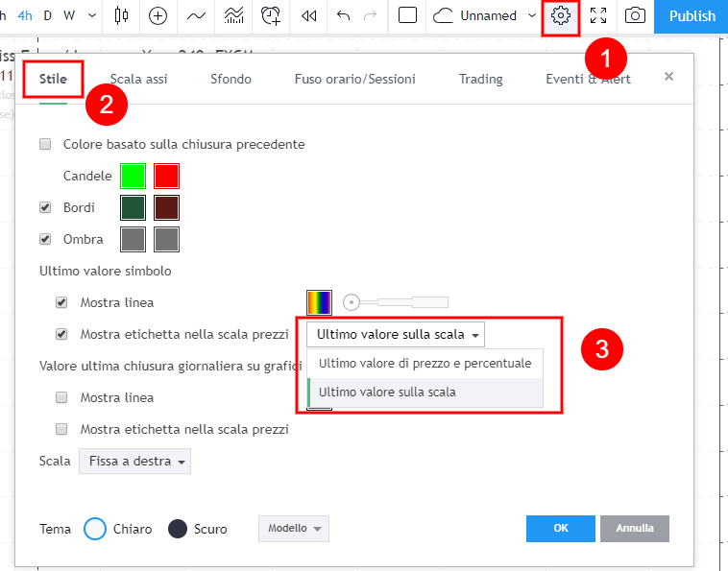Close the settings dialog with the X
Screen dimensions: 728x571
click(668, 77)
